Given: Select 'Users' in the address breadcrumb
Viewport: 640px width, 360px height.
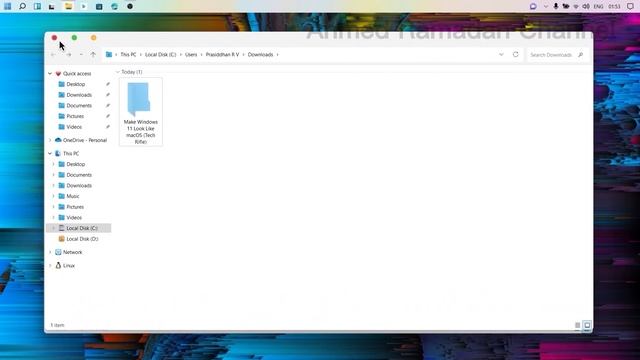Looking at the screenshot, I should pos(191,54).
